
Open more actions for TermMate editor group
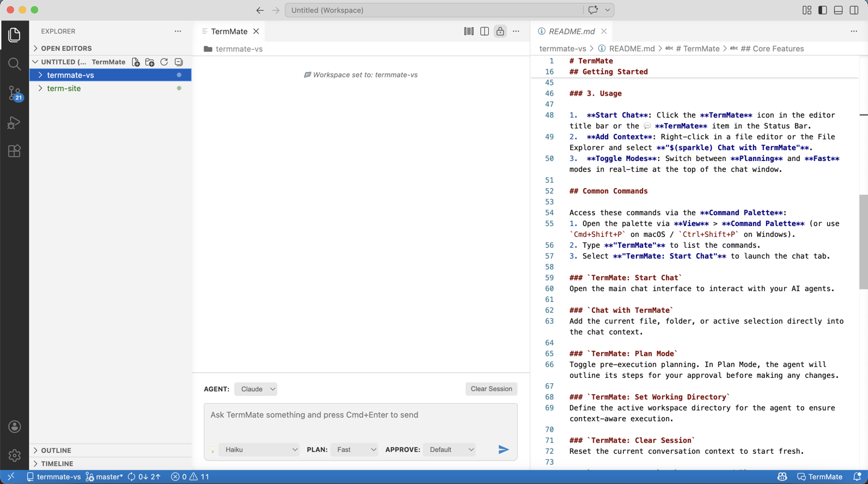click(x=516, y=31)
